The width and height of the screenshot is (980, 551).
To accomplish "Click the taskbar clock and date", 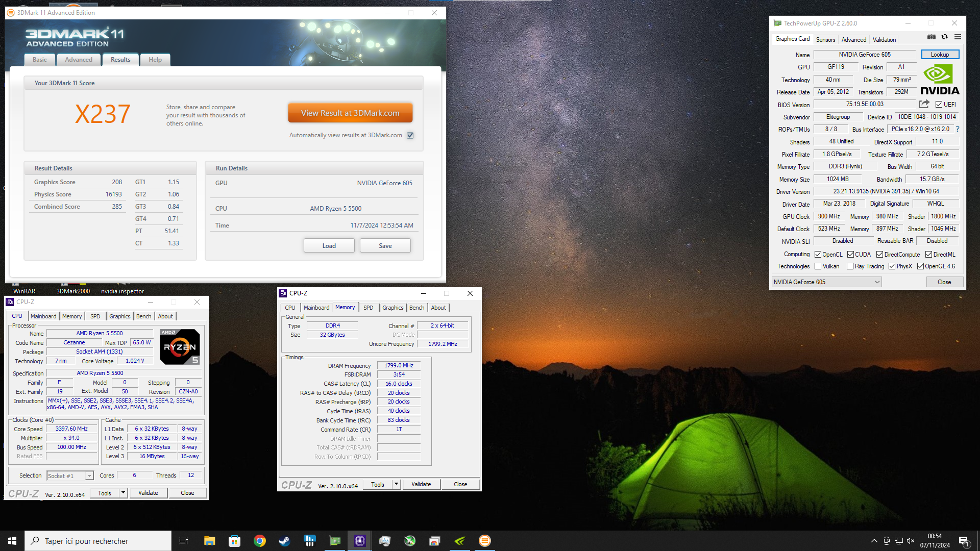I will coord(935,541).
